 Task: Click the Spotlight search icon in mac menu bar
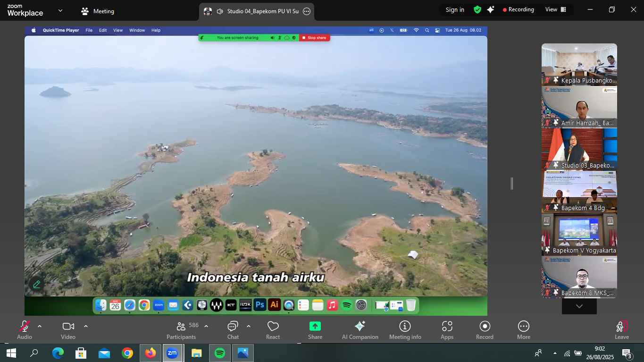427,30
